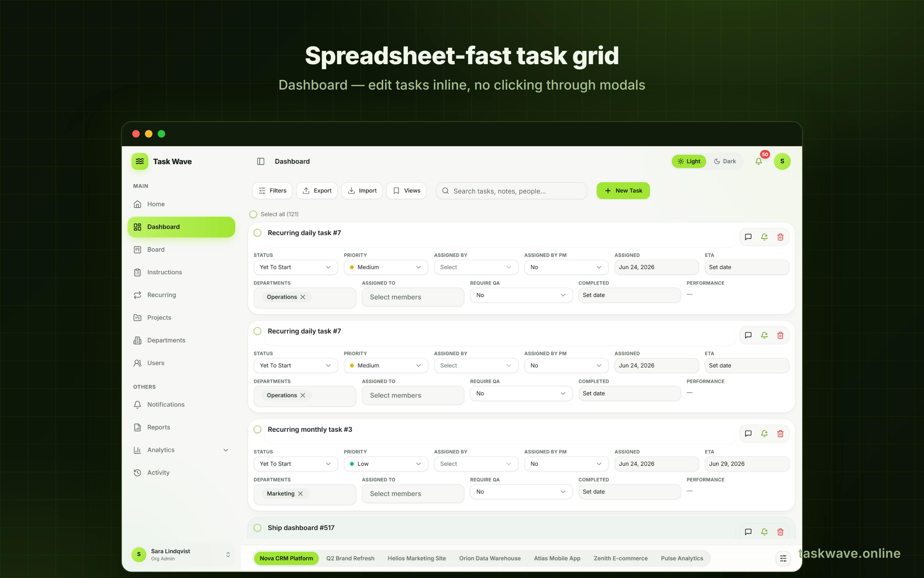Go to Home in sidebar
This screenshot has width=924, height=578.
[181, 204]
